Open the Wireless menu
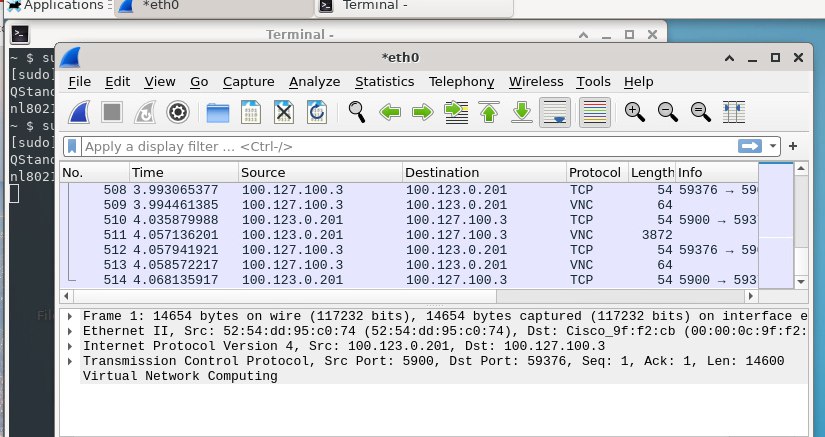The width and height of the screenshot is (825, 437). tap(536, 82)
